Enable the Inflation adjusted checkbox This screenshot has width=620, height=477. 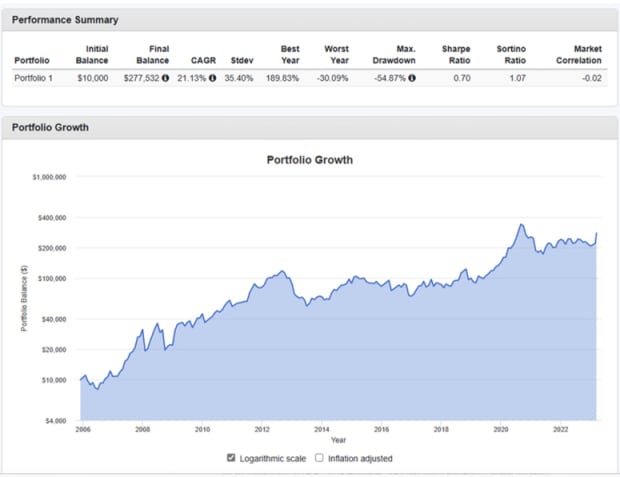point(319,458)
